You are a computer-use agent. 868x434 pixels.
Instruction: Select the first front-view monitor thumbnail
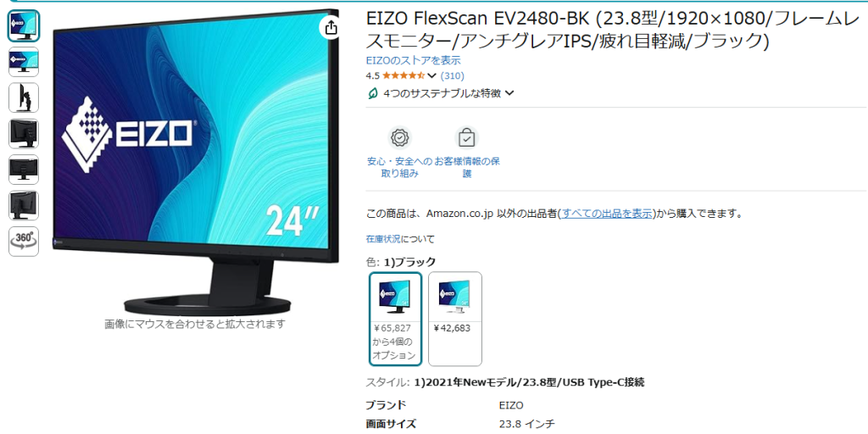tap(24, 25)
